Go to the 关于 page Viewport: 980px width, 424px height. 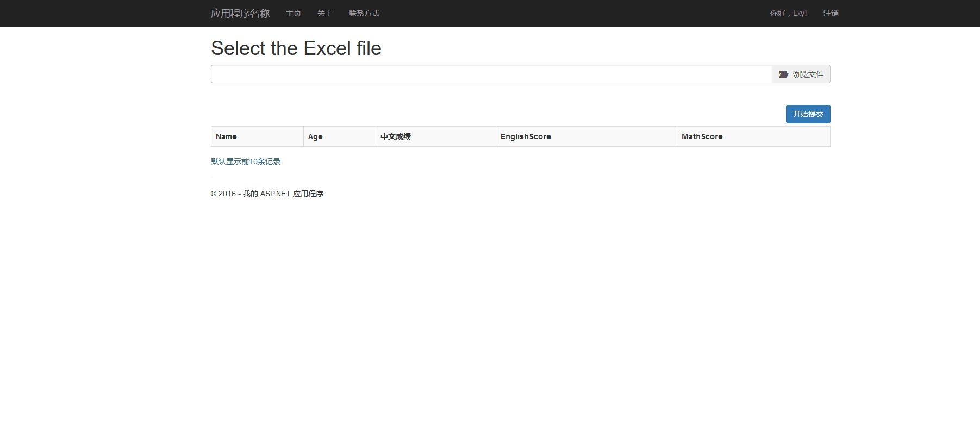(324, 13)
